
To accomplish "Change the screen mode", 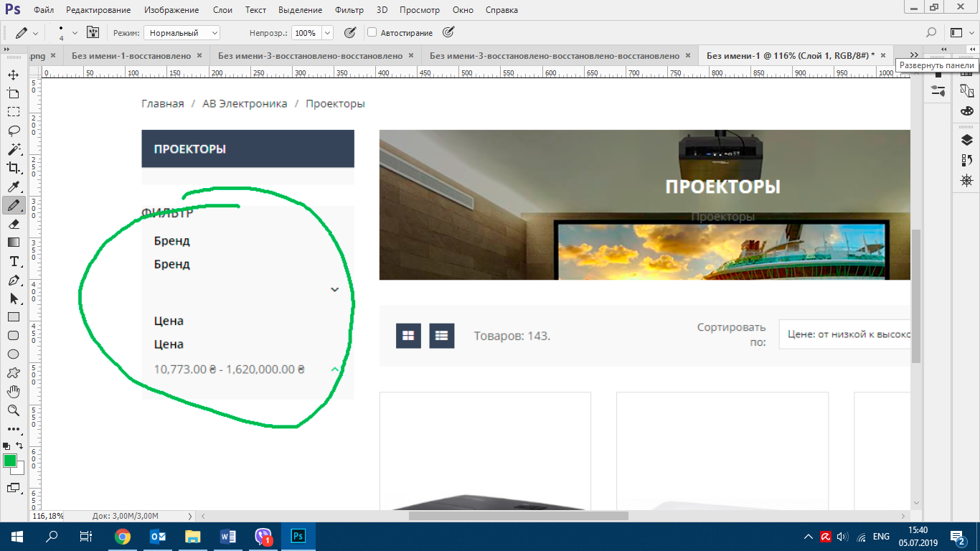I will (x=13, y=488).
